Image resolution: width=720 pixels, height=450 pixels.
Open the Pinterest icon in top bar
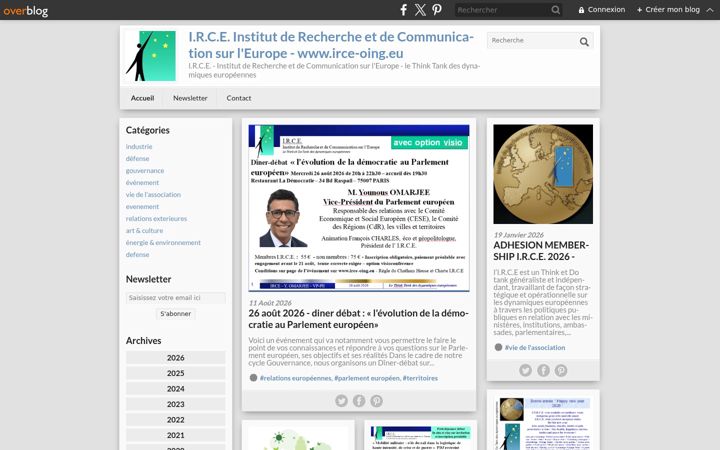437,10
